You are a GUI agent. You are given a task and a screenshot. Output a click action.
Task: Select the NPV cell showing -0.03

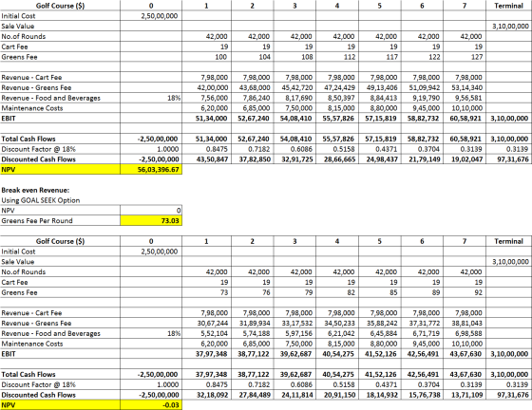tap(151, 405)
